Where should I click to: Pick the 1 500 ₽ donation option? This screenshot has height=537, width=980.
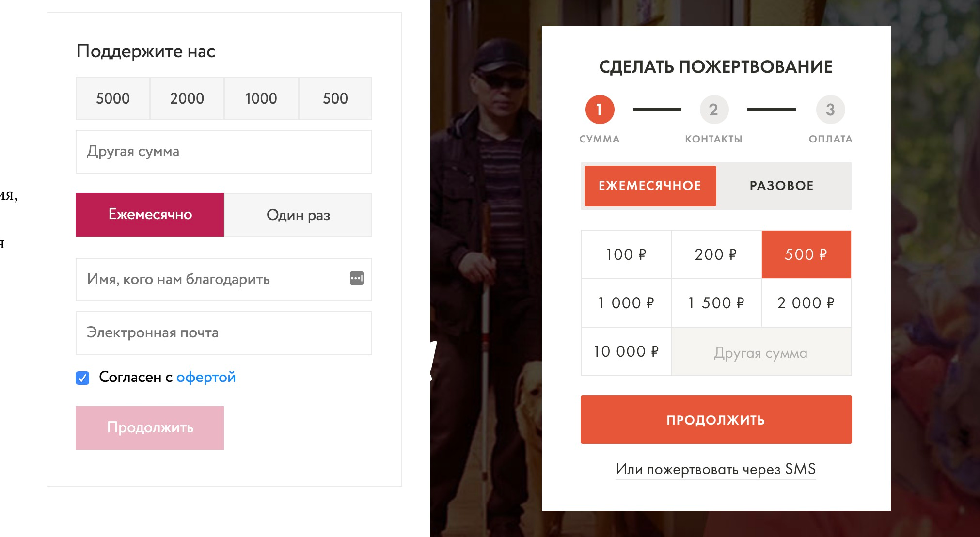716,303
